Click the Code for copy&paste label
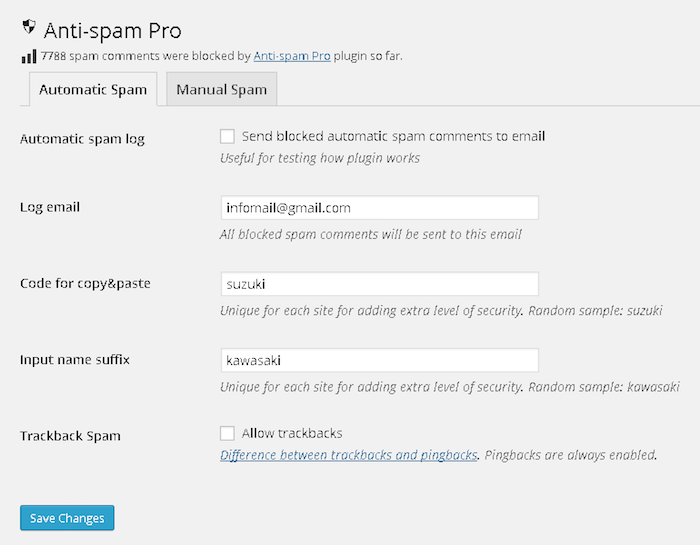Viewport: 700px width, 545px height. (x=85, y=283)
